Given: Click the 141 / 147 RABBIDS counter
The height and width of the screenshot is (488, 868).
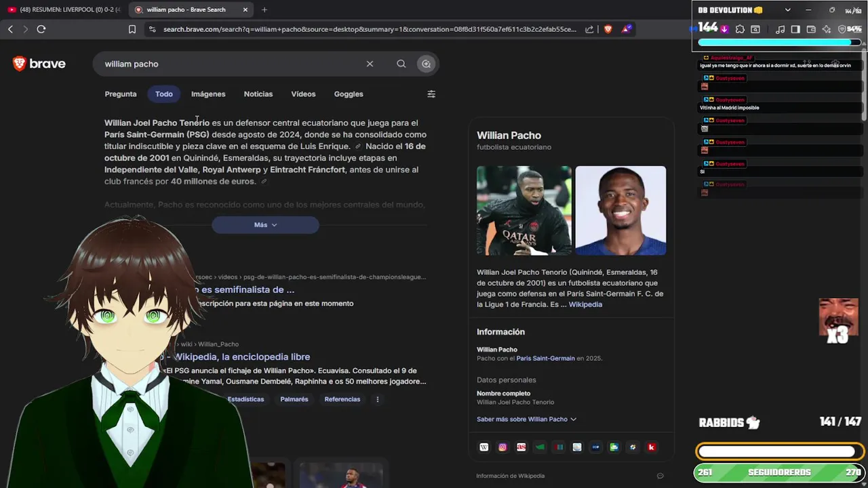Looking at the screenshot, I should click(840, 422).
